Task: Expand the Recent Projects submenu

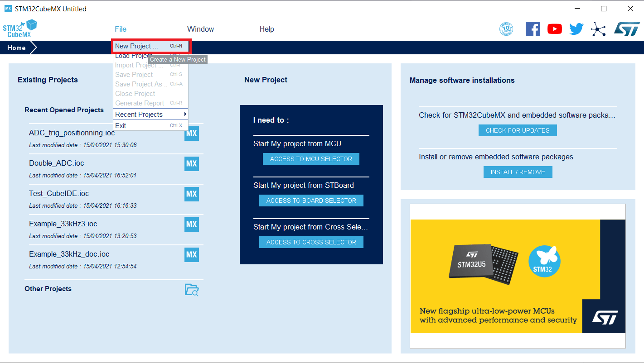Action: pos(150,114)
